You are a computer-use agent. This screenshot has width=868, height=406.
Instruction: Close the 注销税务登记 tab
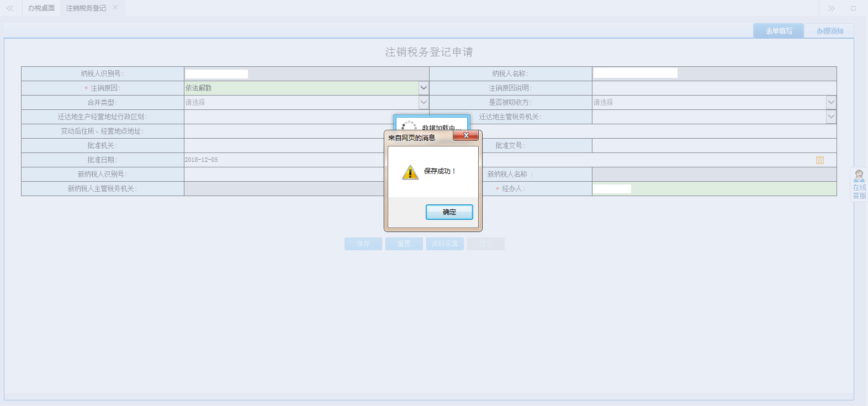(x=115, y=8)
